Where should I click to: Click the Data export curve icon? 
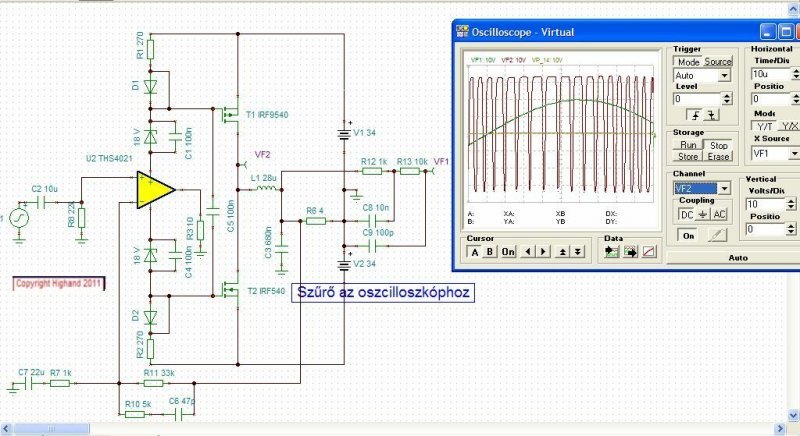coord(630,251)
